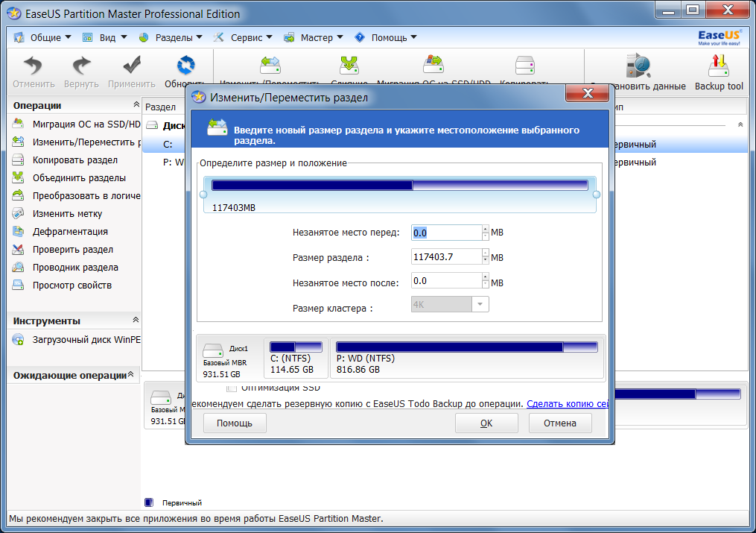Screen dimensions: 756x533
Task: Select Преобразовать в логический in the sidebar
Action: 75,195
